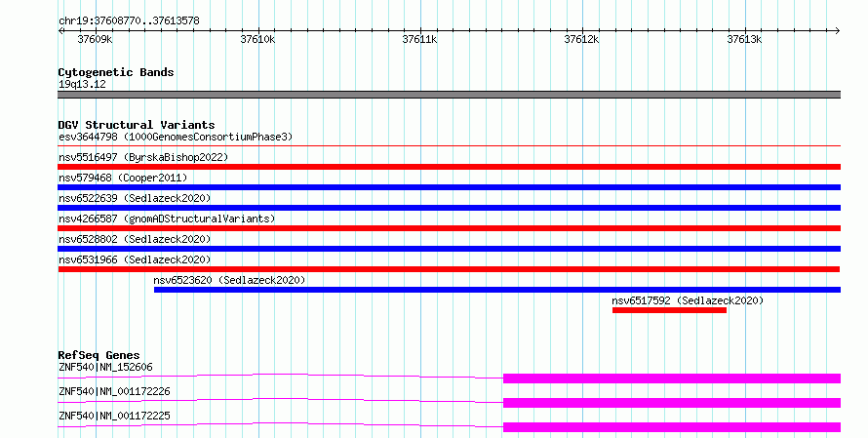
Task: Click the nsv6528802 blue variant bar
Action: pos(449,249)
